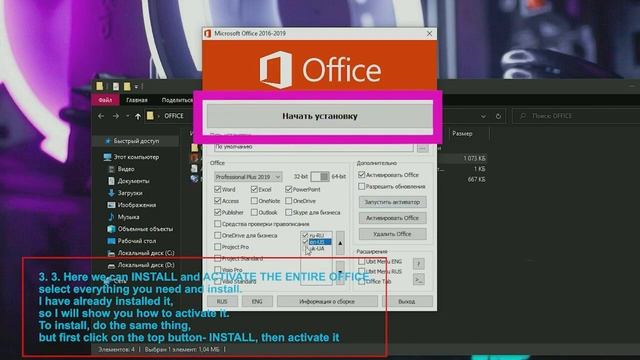Toggle the Excel checkbox

254,189
